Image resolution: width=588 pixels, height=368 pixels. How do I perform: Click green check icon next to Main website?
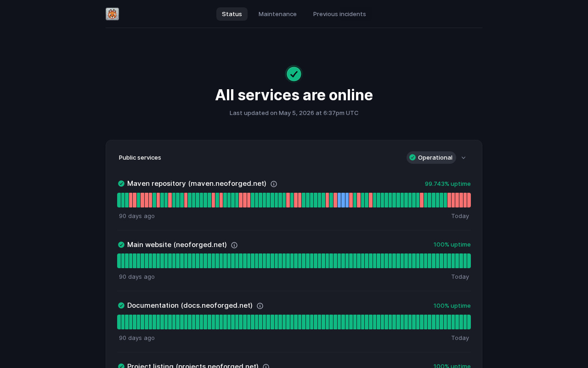click(x=121, y=245)
